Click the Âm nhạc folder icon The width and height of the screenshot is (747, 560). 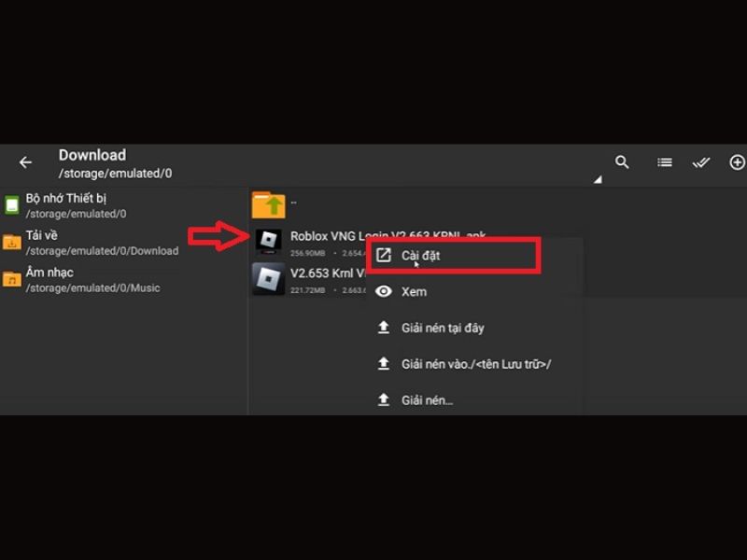click(12, 279)
